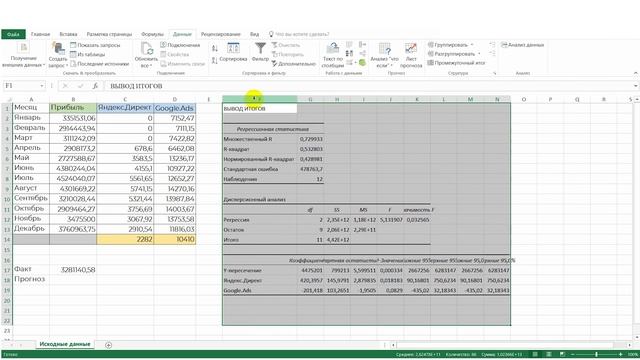Open the Файл tab
The image size is (640, 360).
13,34
